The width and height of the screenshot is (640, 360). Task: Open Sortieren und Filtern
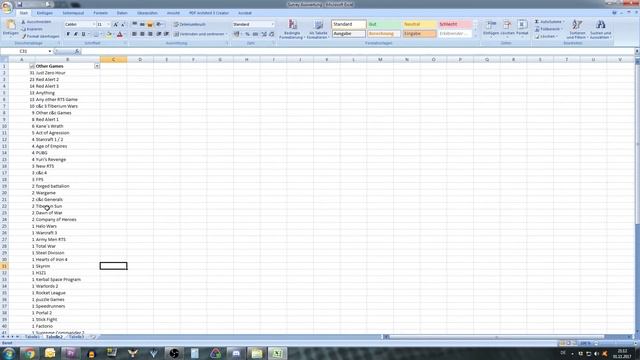click(x=577, y=29)
